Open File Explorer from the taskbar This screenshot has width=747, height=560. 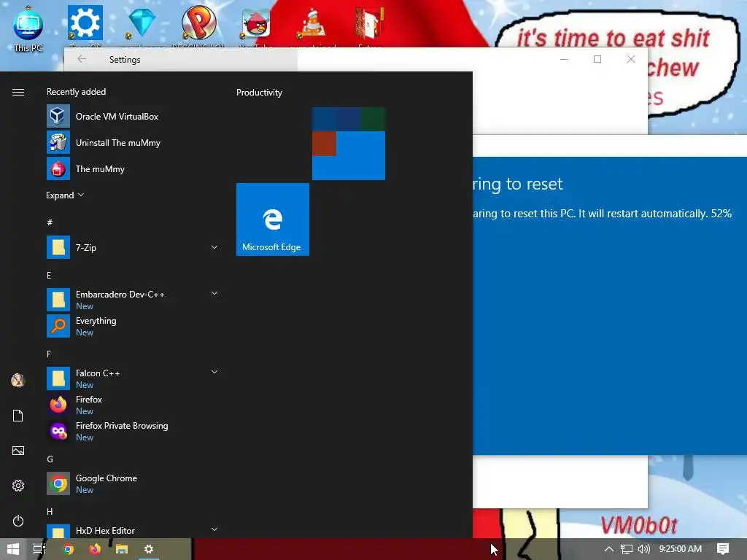[122, 549]
